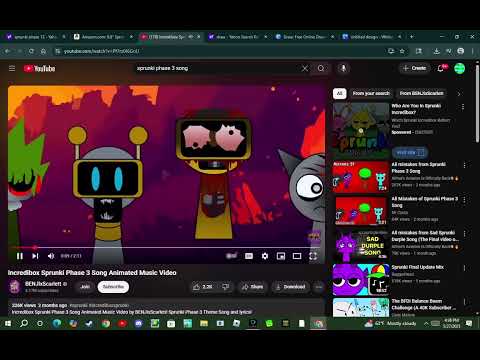Viewport: 480px width, 360px height.
Task: Open Roblox from the taskbar
Action: pos(236,323)
